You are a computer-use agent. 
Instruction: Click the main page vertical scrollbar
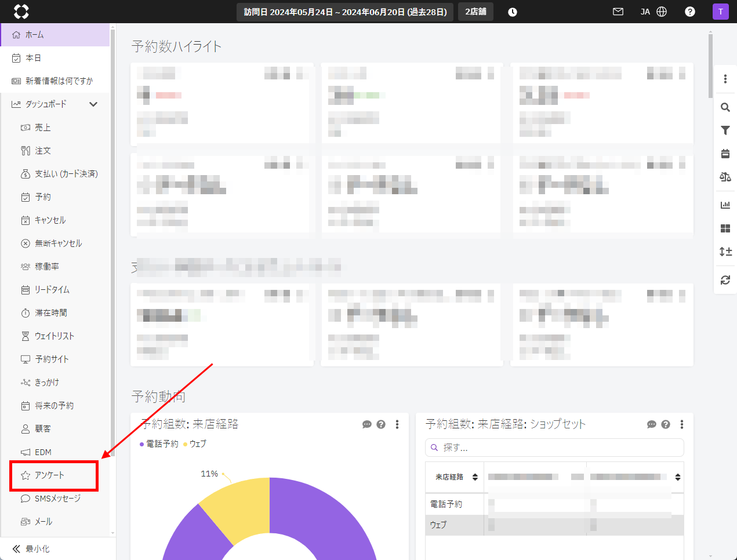point(710,66)
